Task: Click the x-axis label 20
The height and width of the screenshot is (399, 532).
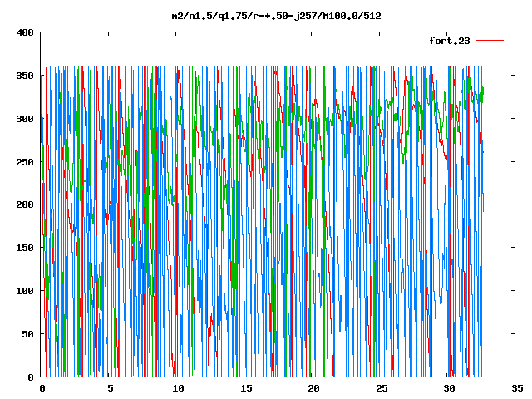Action: (313, 388)
